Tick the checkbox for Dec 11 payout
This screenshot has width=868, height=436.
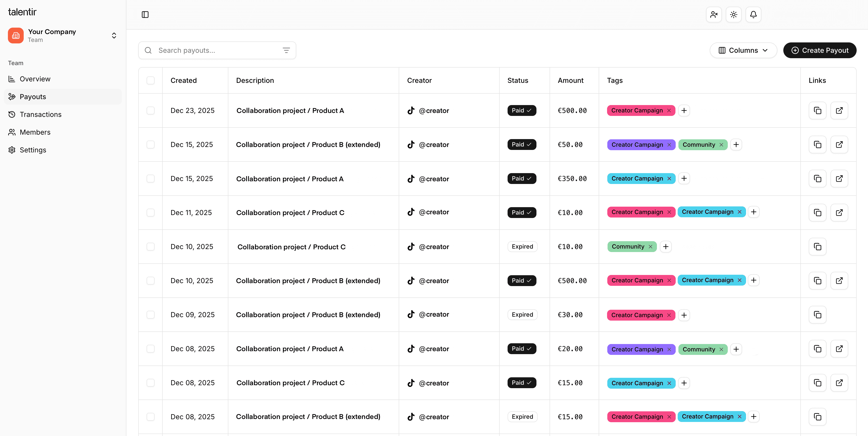click(x=150, y=212)
